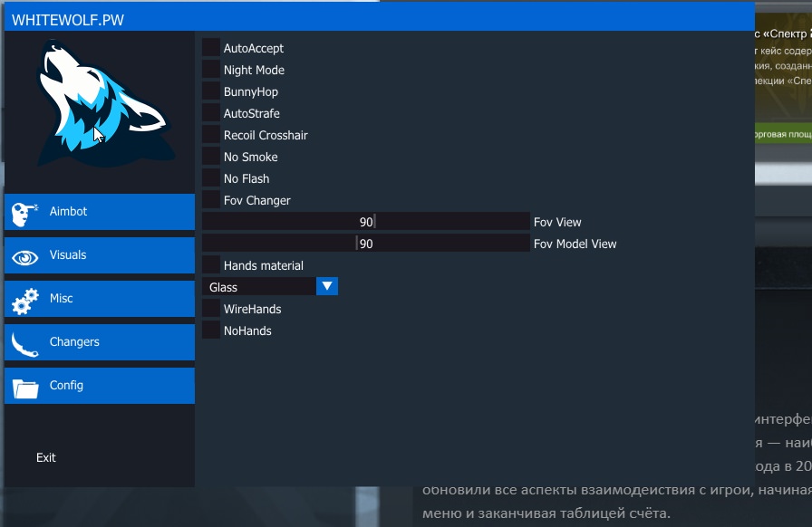Viewport: 812px width, 527px height.
Task: Click the Config folder icon
Action: tap(25, 388)
